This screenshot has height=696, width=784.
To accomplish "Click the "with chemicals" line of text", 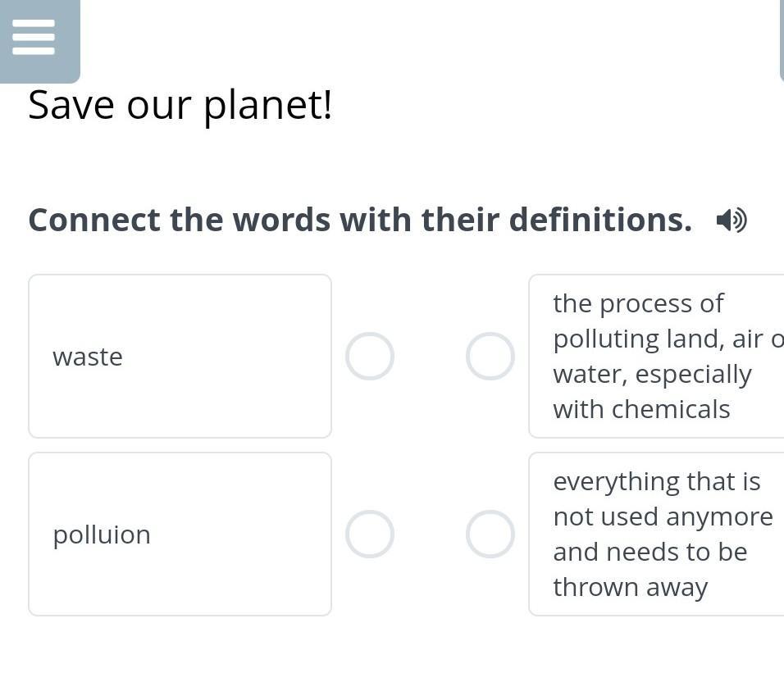I will tap(641, 409).
